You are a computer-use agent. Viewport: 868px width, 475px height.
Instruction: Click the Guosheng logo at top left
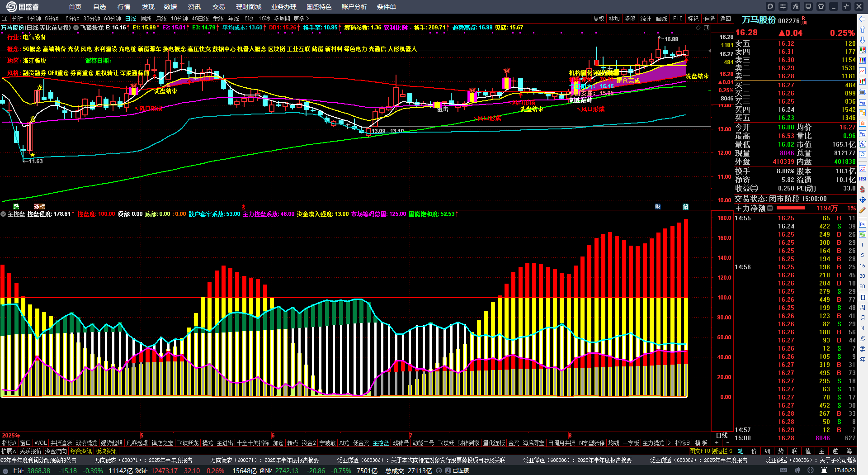pyautogui.click(x=23, y=6)
